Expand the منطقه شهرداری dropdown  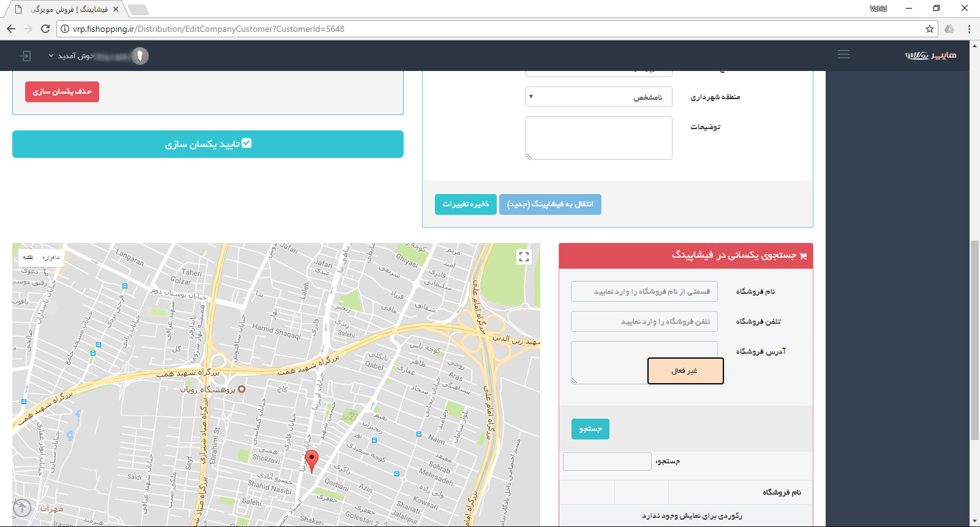(598, 97)
